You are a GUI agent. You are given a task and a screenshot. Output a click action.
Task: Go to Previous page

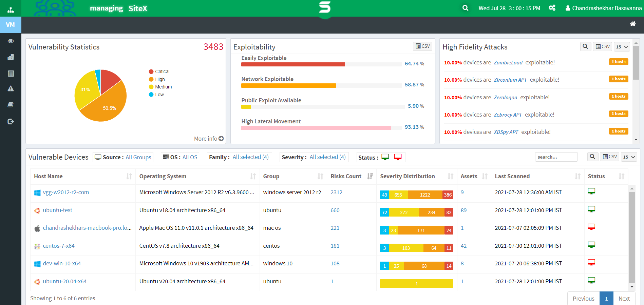tap(584, 299)
